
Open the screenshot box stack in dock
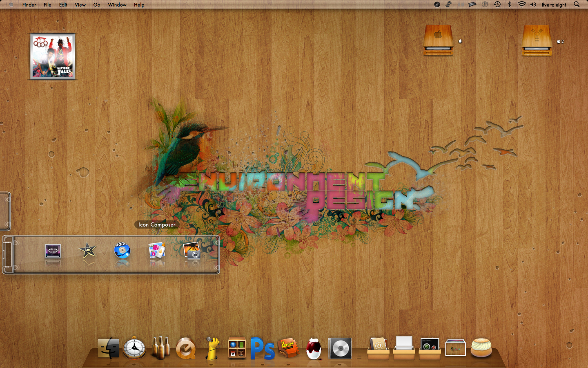coord(430,348)
